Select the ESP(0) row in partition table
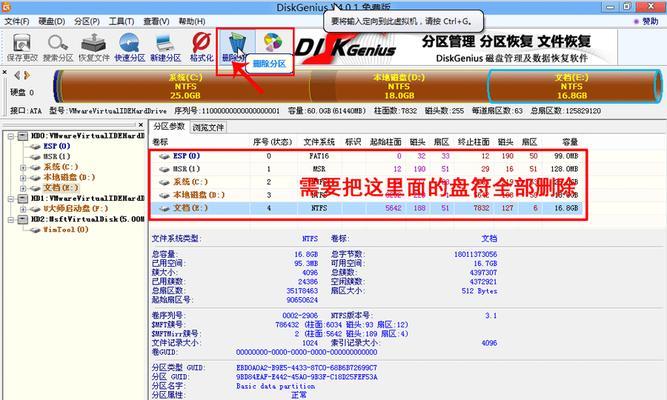The width and height of the screenshot is (667, 400). click(367, 156)
